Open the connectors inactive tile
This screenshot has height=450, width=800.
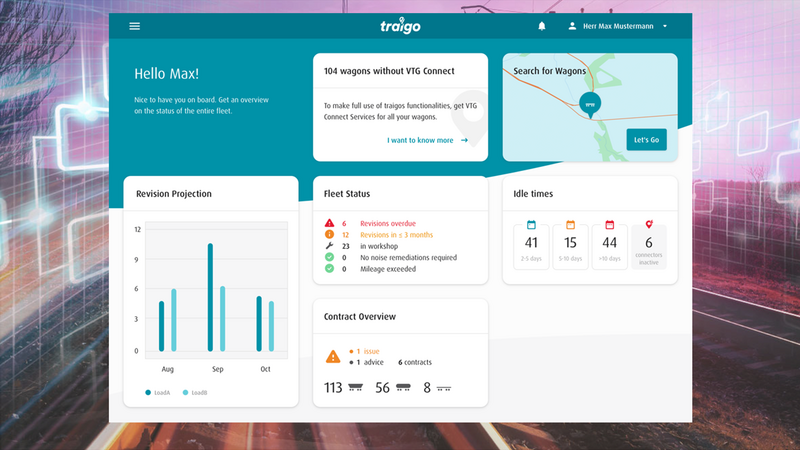pyautogui.click(x=649, y=246)
